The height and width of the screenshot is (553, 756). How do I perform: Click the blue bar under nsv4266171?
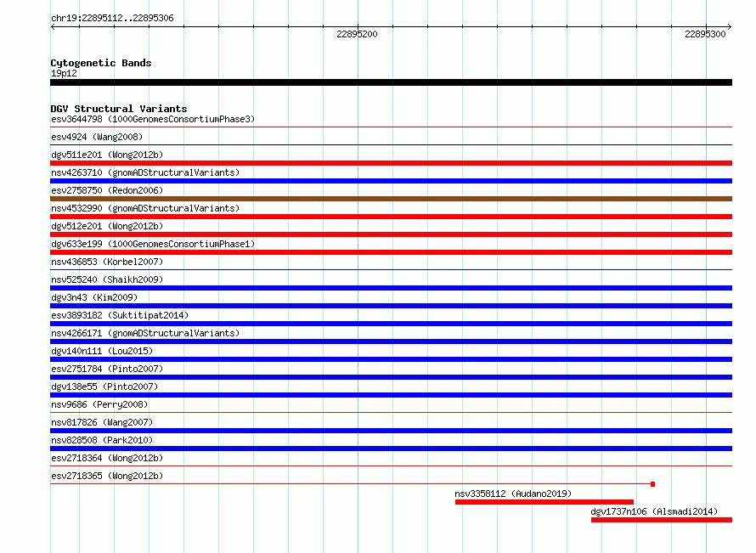coord(391,341)
